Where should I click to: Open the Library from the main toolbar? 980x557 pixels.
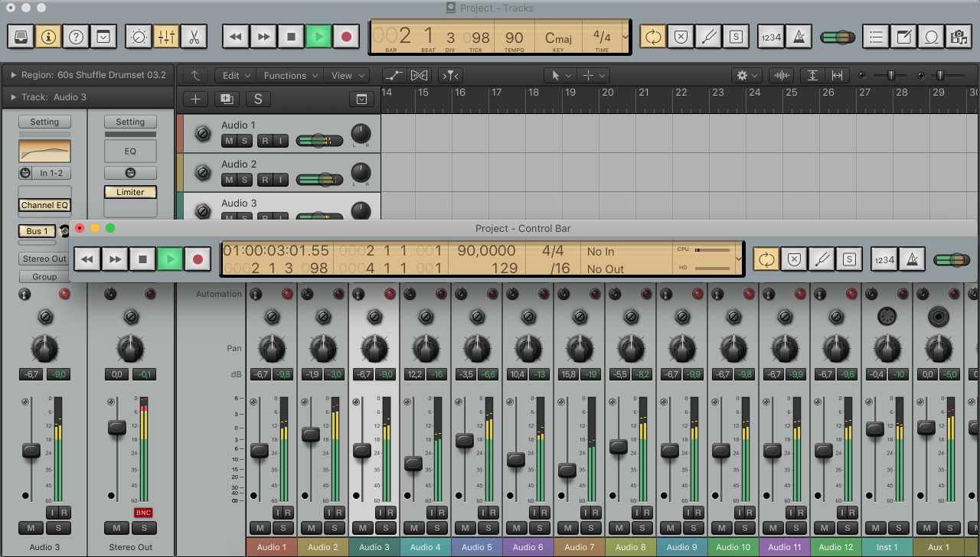pyautogui.click(x=21, y=37)
